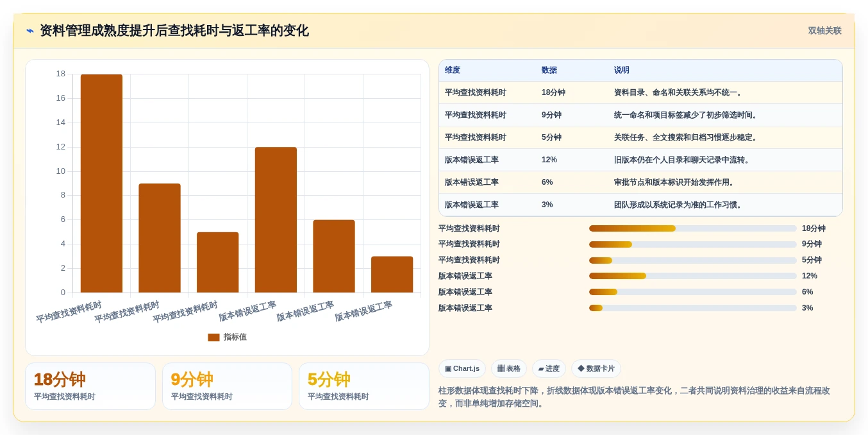Click table cell 12%
This screenshot has height=435, width=868.
[549, 160]
